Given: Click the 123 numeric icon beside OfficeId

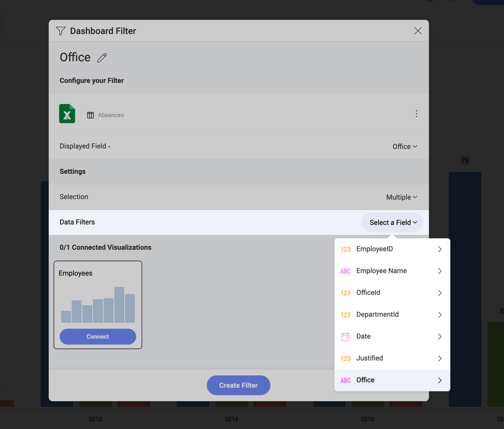Looking at the screenshot, I should point(345,293).
